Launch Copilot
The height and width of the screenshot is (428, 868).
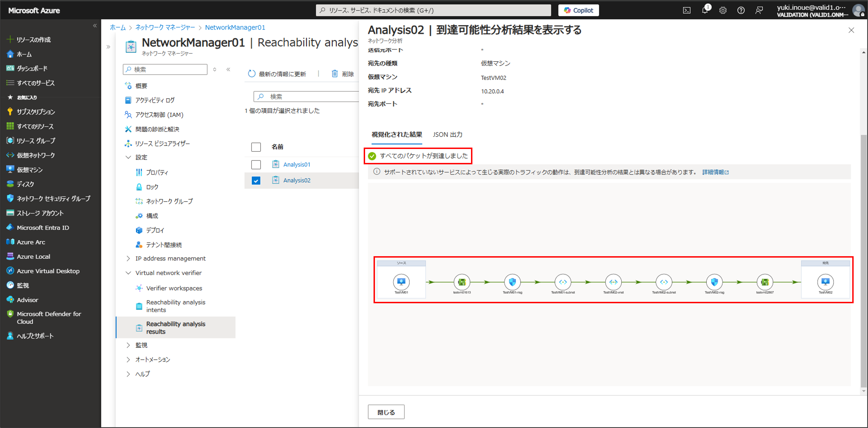[x=578, y=10]
